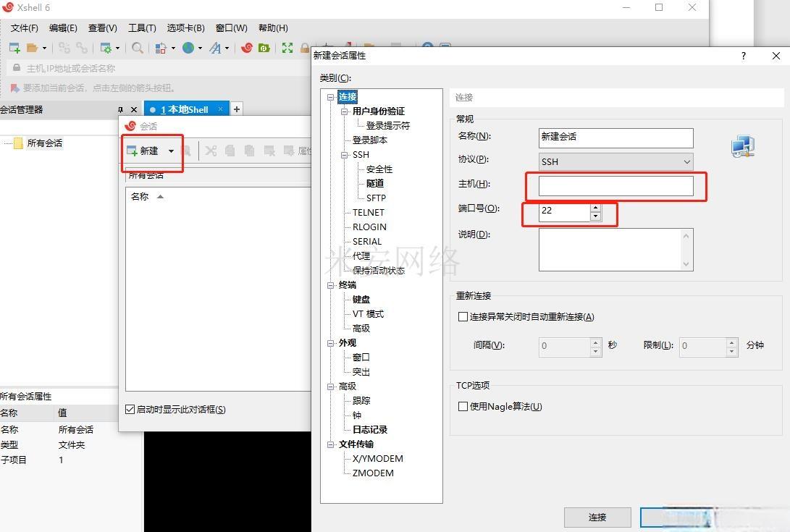Select 隧道 in the category tree
790x532 pixels.
click(x=375, y=183)
